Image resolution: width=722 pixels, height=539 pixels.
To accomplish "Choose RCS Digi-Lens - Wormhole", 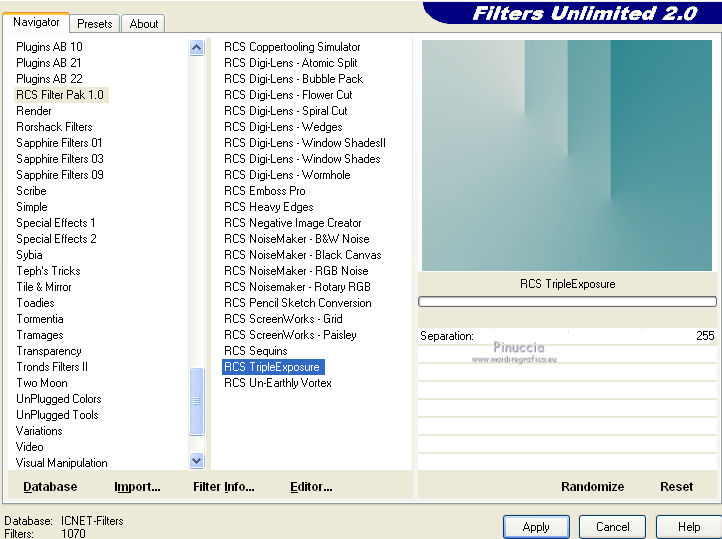I will pos(287,175).
